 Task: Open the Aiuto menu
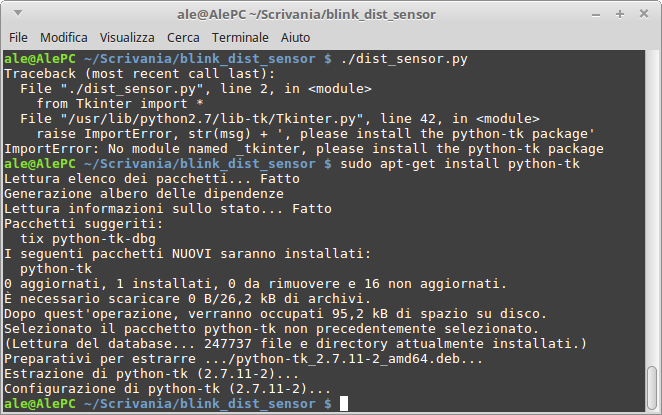coord(296,38)
